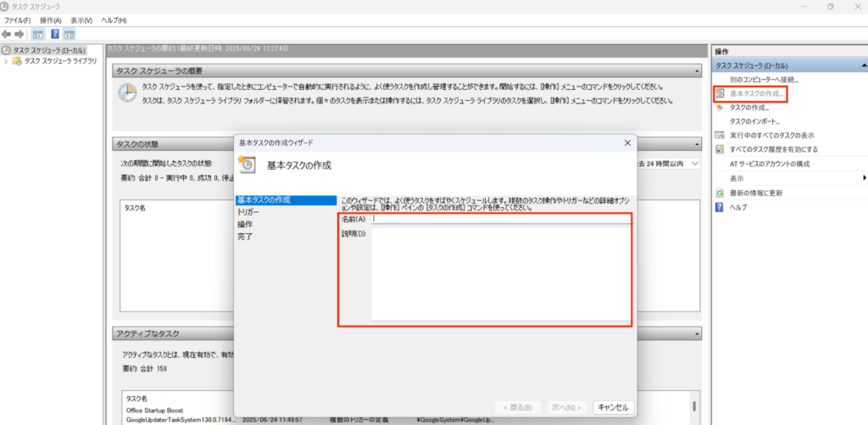Click the Task Scheduler clock icon in title bar

click(6, 6)
